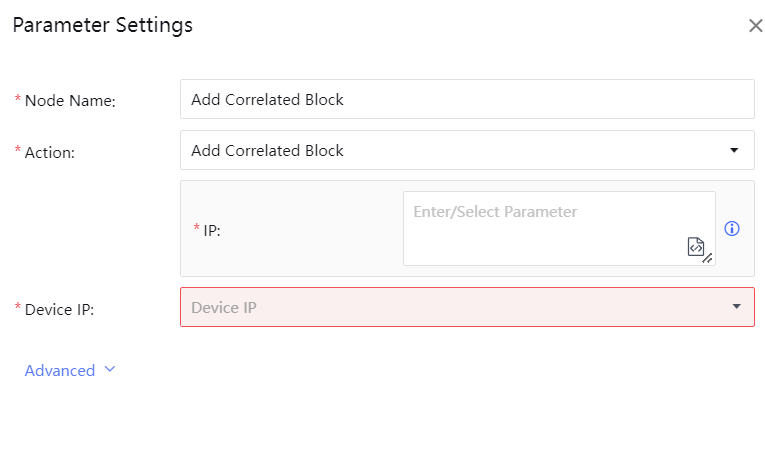Click the red asterisk beside Device IP

point(17,308)
